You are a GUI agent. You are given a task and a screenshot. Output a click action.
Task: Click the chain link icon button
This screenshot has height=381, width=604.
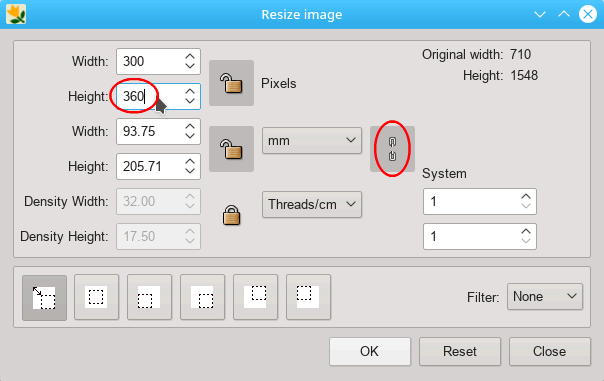[392, 149]
